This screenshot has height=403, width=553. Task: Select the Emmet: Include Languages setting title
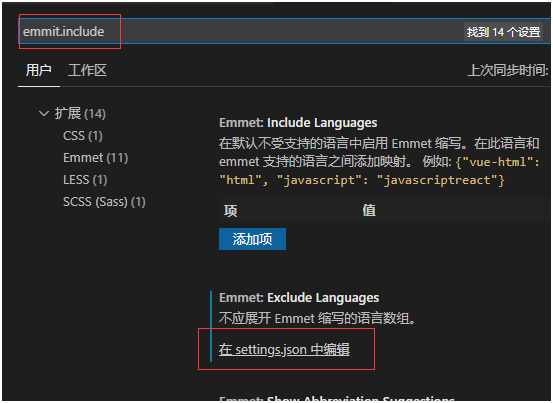click(x=298, y=123)
